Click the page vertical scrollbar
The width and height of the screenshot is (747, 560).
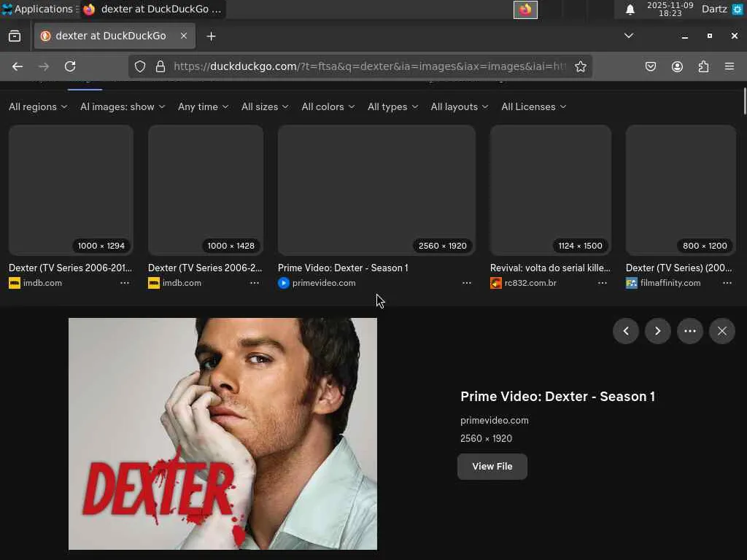pyautogui.click(x=745, y=101)
